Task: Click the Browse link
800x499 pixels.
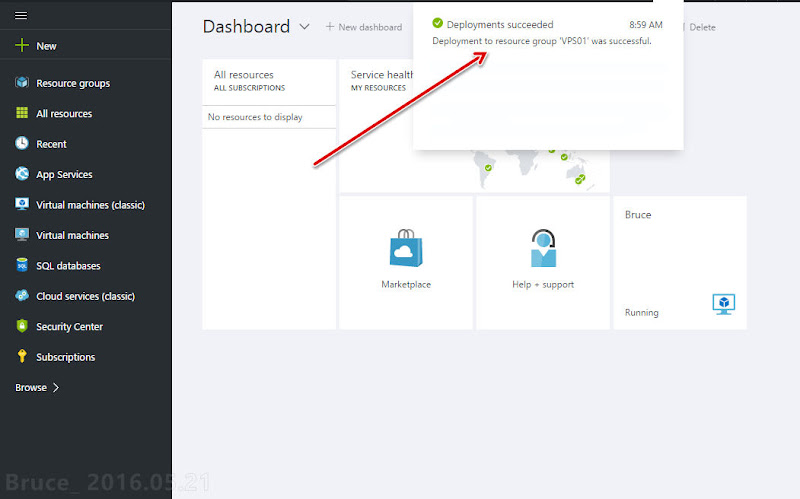Action: [x=31, y=387]
